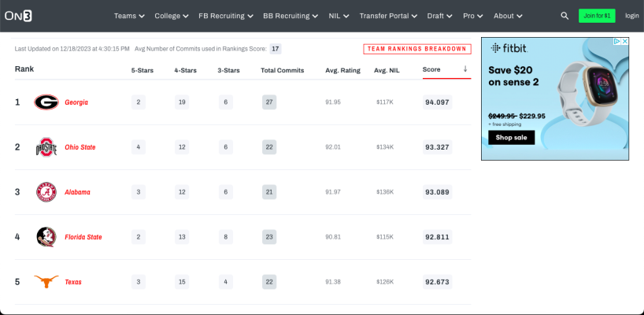Click the avg commits value 17
The width and height of the screenshot is (644, 315).
point(276,49)
